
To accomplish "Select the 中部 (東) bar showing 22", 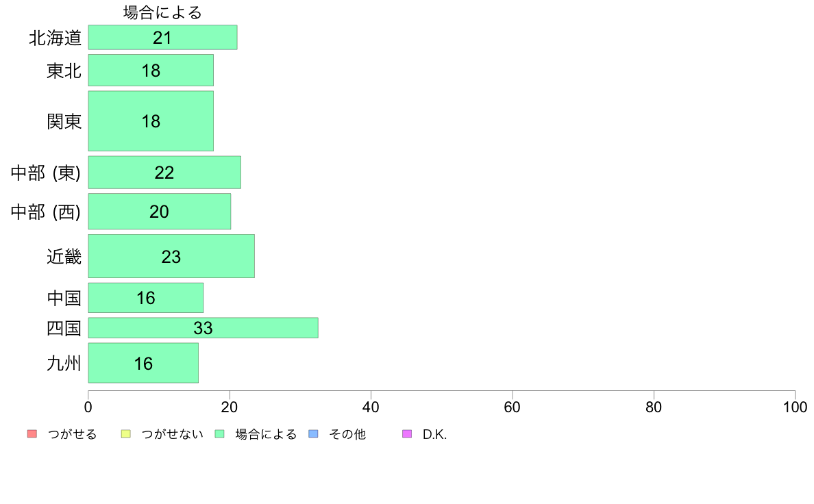I will 164,173.
